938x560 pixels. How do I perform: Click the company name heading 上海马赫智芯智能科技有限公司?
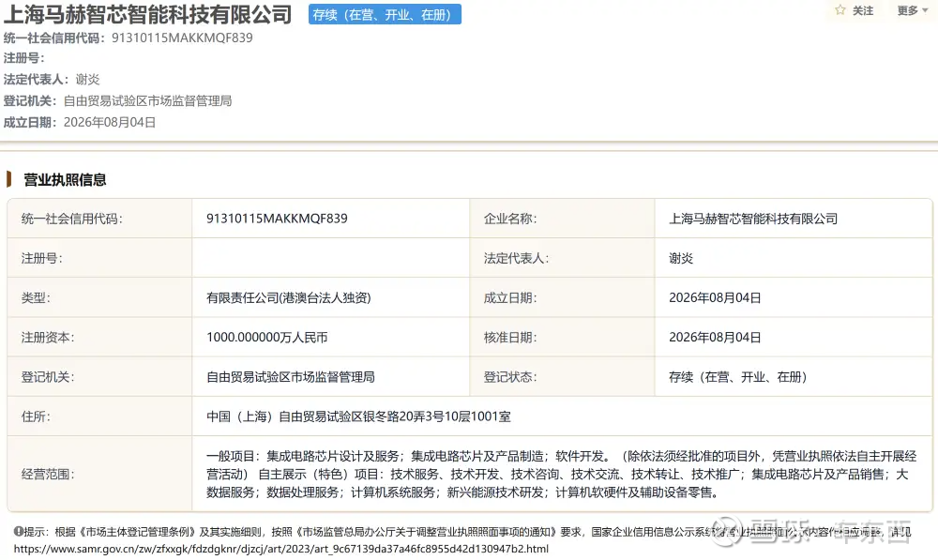tap(148, 14)
